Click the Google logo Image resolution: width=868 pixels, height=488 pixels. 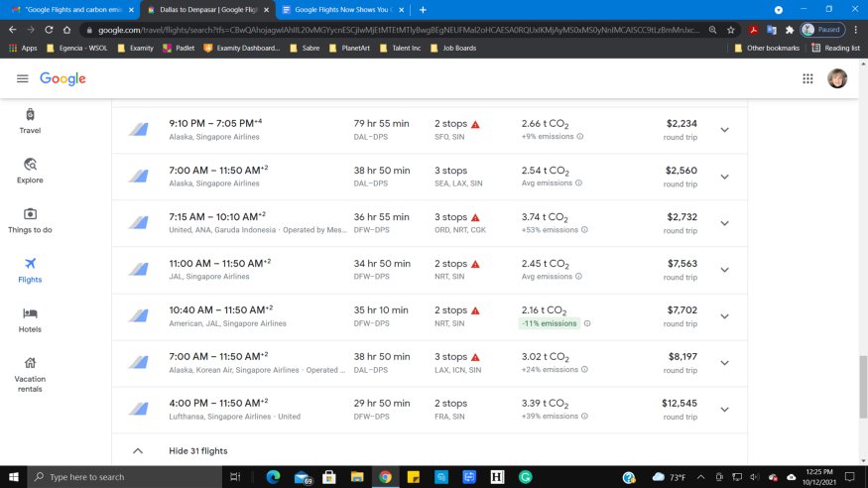click(x=62, y=78)
